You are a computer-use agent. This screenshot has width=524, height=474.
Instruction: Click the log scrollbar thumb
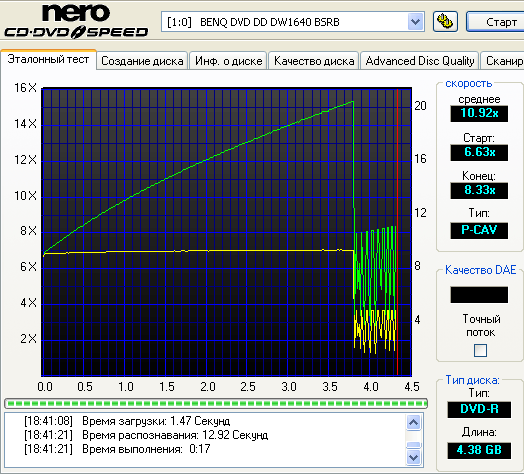pos(414,445)
